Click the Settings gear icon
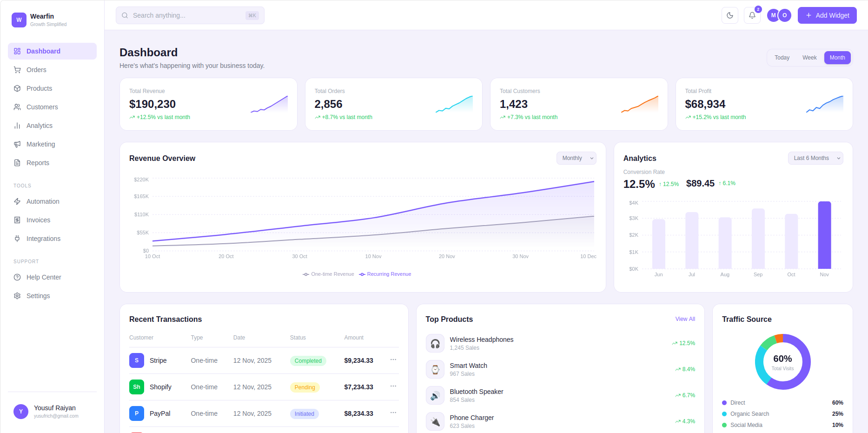Viewport: 868px width, 433px height. tap(17, 296)
